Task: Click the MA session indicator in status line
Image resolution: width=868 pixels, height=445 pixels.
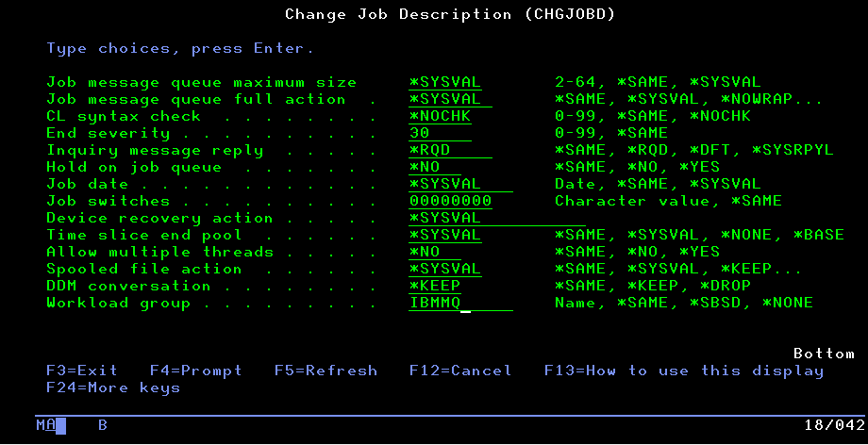Action: [46, 425]
